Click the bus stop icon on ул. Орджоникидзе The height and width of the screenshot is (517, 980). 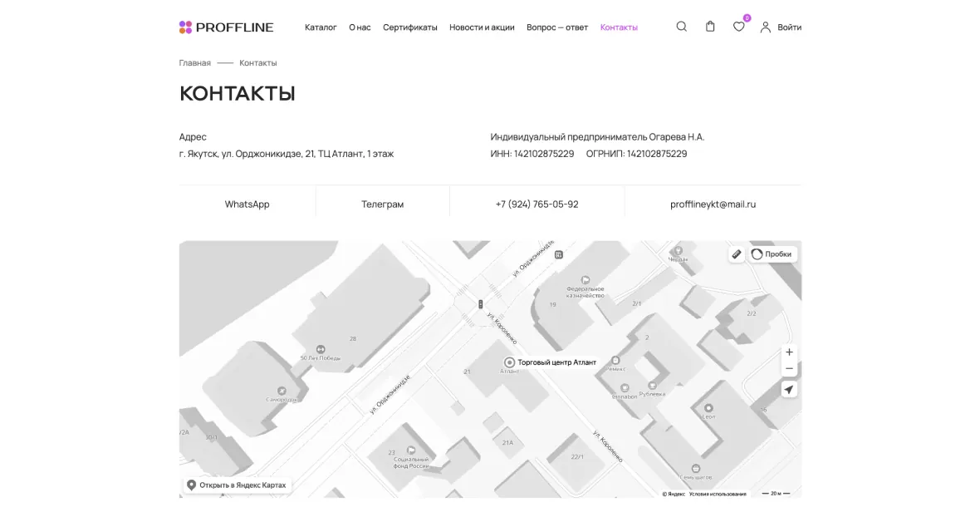click(x=559, y=254)
